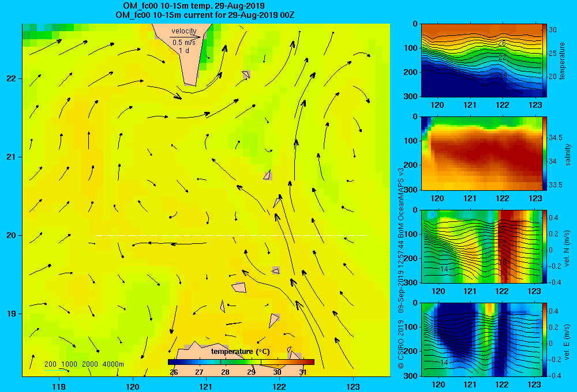Image resolution: width=577 pixels, height=392 pixels.
Task: Click the vertical 'salinity' axis label
Action: 568,154
